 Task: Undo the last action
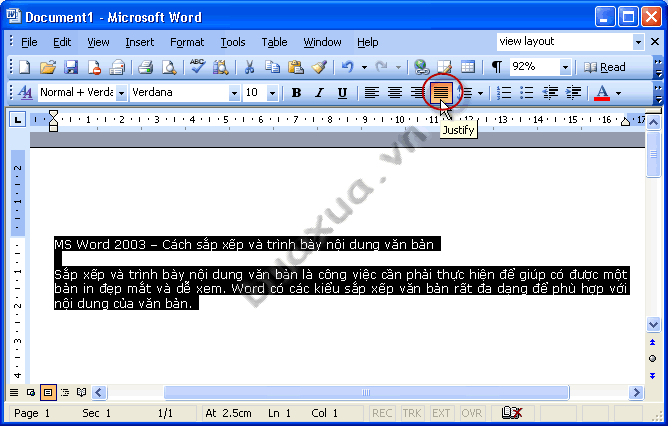click(x=348, y=67)
